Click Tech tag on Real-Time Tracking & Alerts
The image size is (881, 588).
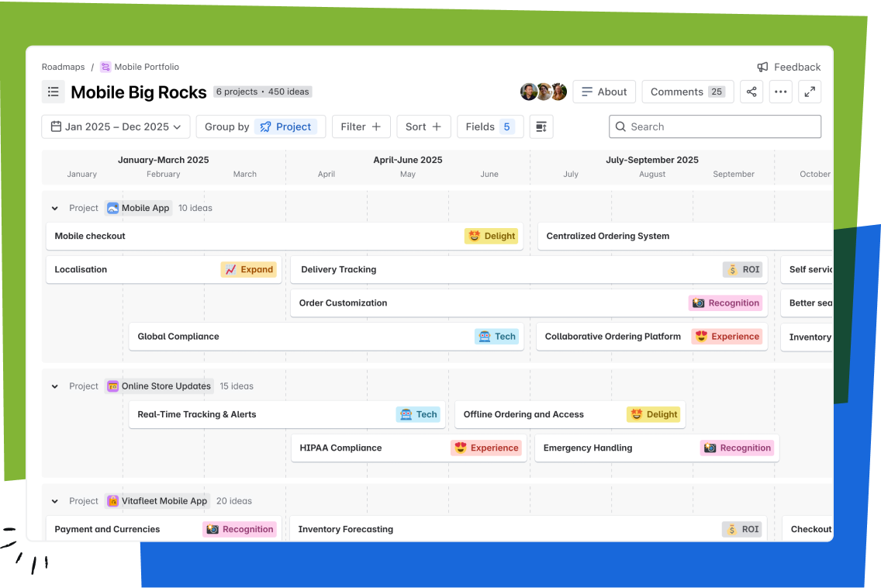coord(419,414)
